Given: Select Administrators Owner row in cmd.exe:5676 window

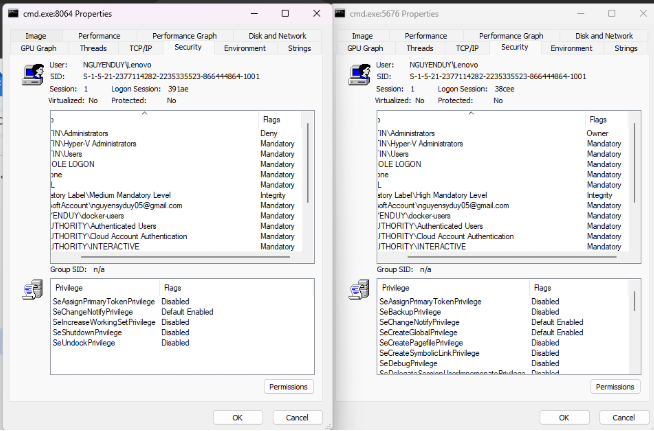Looking at the screenshot, I should pyautogui.click(x=503, y=134).
